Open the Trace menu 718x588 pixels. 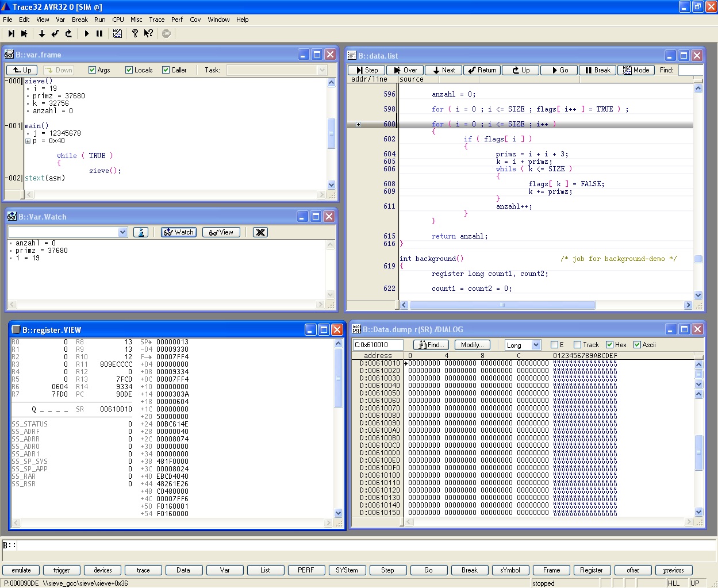156,20
